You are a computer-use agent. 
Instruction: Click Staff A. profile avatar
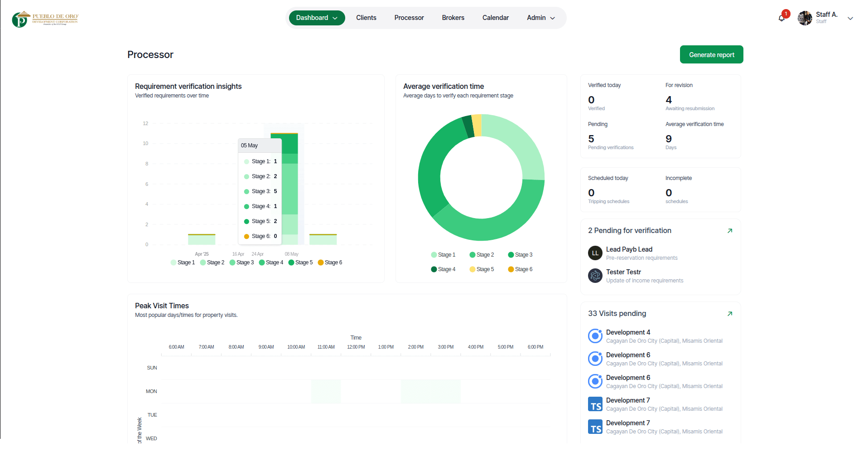[805, 18]
